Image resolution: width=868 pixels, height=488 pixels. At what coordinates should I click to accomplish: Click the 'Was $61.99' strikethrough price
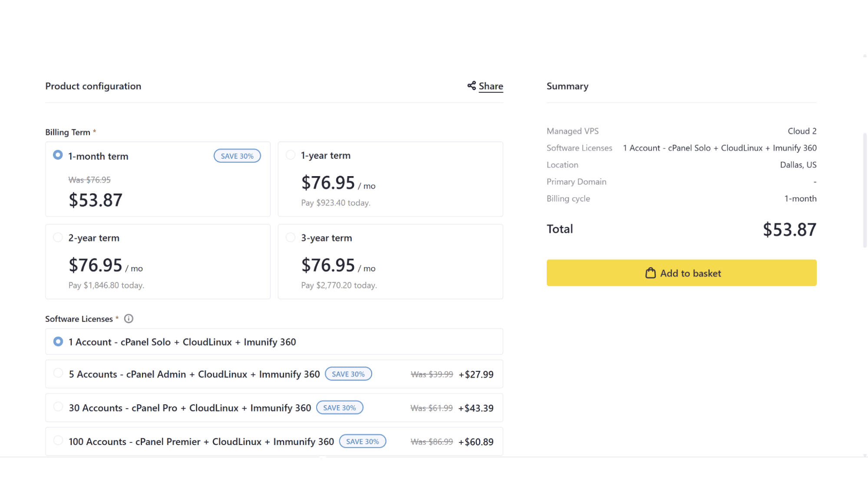(x=432, y=408)
